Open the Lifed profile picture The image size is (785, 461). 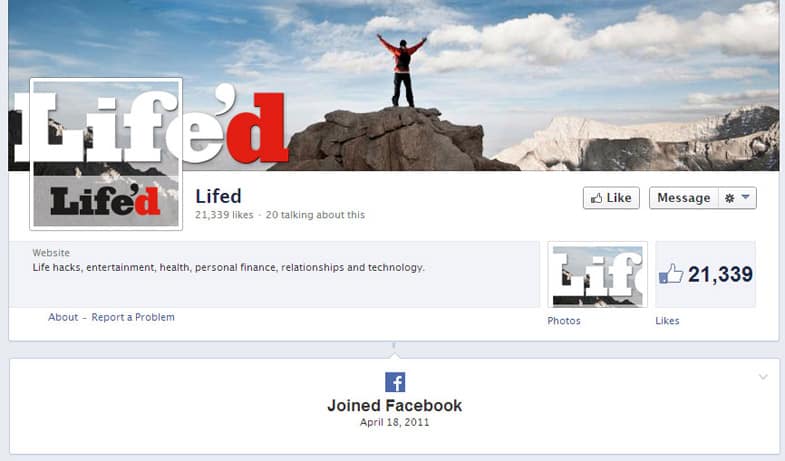(x=106, y=154)
